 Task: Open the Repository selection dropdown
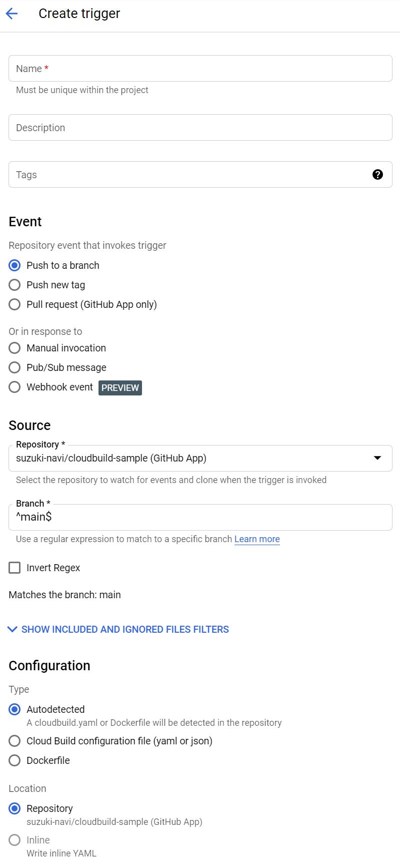pos(378,458)
